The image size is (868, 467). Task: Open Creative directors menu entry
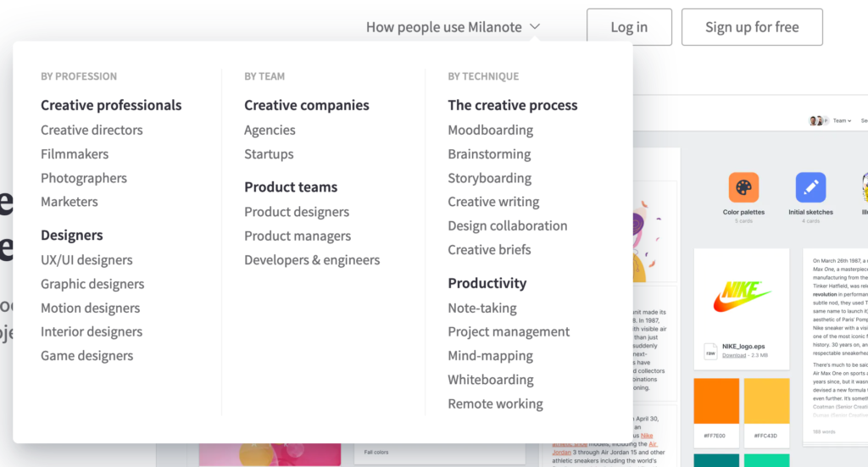(x=92, y=130)
